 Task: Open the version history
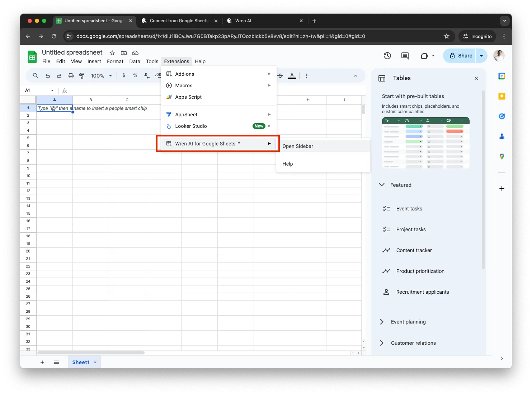pos(387,56)
